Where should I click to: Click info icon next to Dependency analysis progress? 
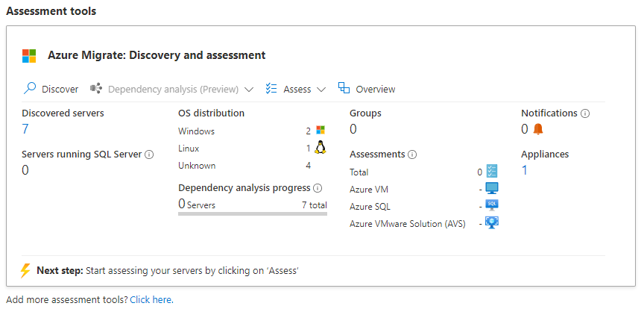(x=318, y=188)
